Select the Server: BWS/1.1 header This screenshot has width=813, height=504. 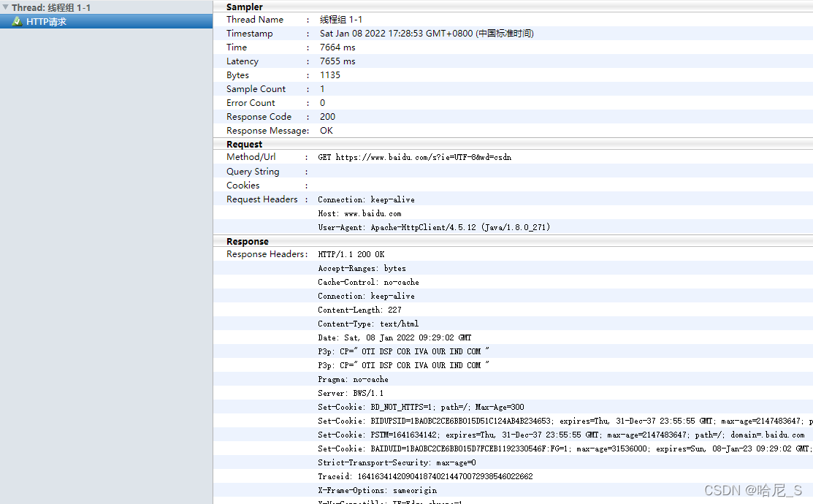click(351, 394)
